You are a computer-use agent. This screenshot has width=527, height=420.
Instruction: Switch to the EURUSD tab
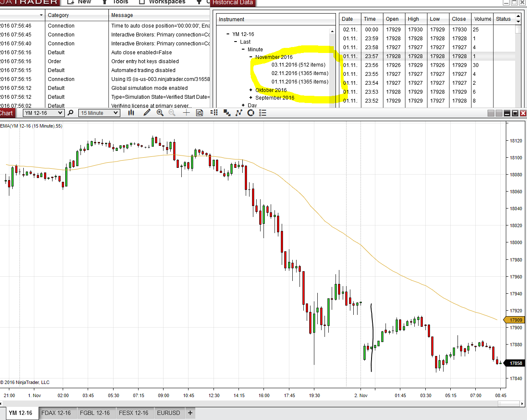tap(169, 413)
